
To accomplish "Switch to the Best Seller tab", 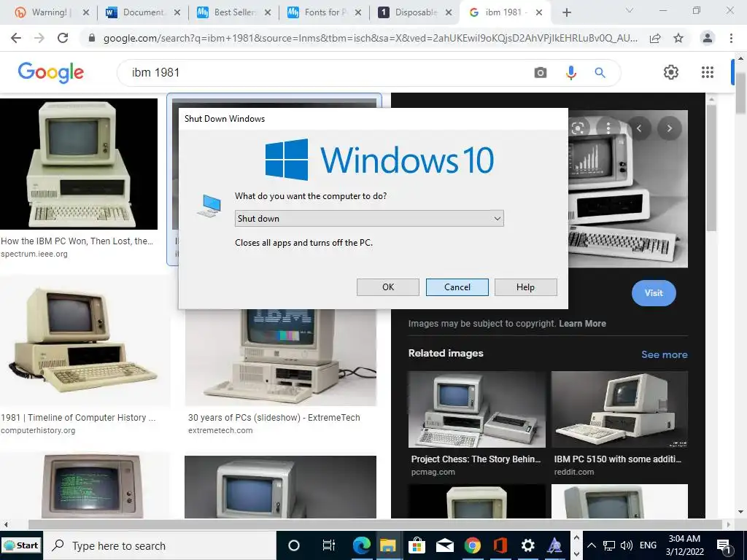I will (234, 12).
